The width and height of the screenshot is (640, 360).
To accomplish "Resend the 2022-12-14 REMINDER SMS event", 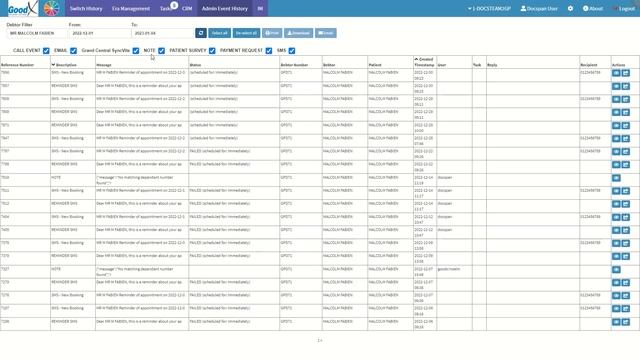I will [x=626, y=204].
